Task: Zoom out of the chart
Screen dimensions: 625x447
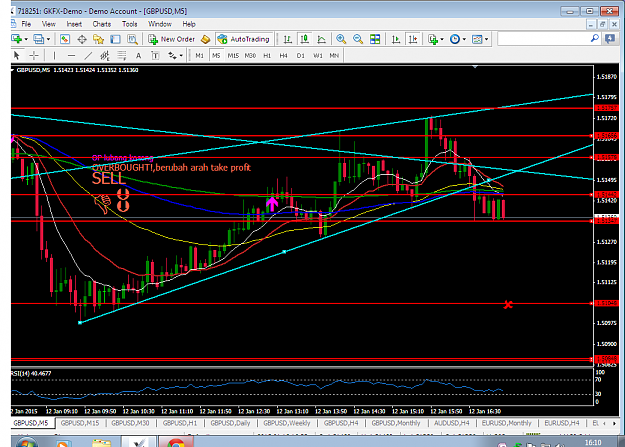Action: [x=358, y=39]
